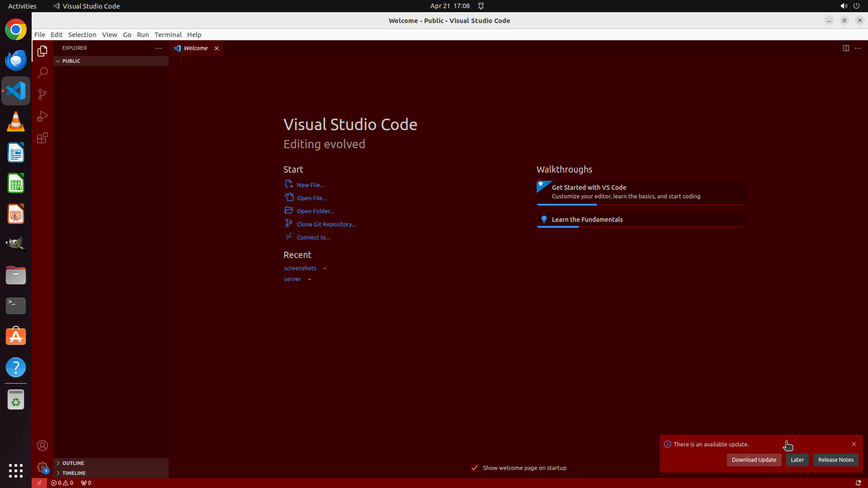Expand the OUTLINE section

click(73, 463)
